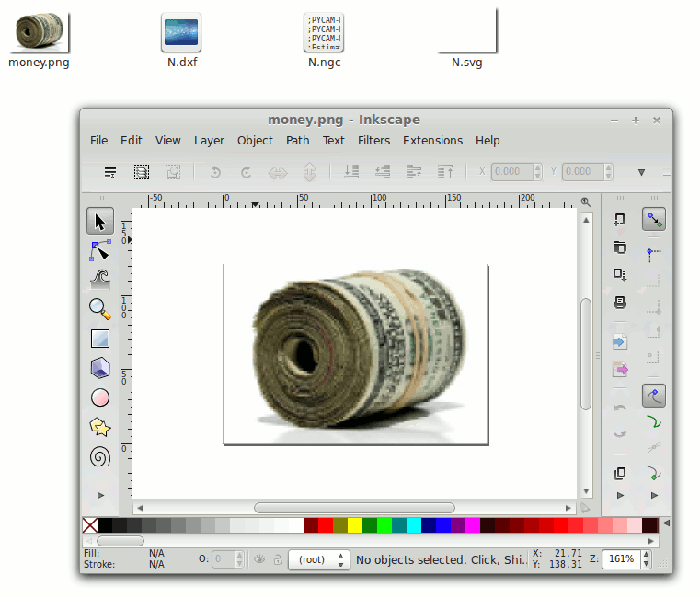700x598 pixels.
Task: Click the zoom percentage field
Action: pyautogui.click(x=622, y=559)
